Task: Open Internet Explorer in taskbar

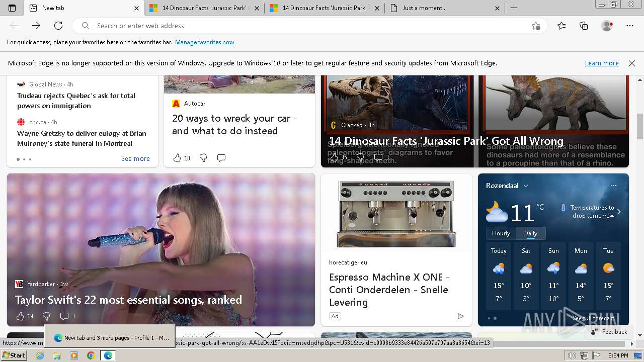Action: (x=40, y=355)
